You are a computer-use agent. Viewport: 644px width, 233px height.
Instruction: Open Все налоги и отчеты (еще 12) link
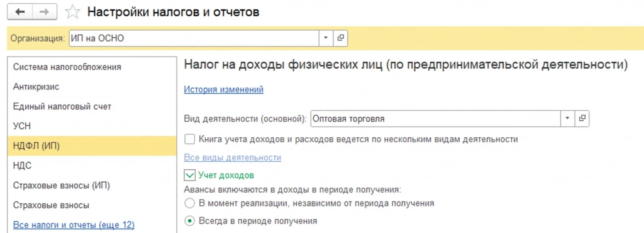pos(74,225)
